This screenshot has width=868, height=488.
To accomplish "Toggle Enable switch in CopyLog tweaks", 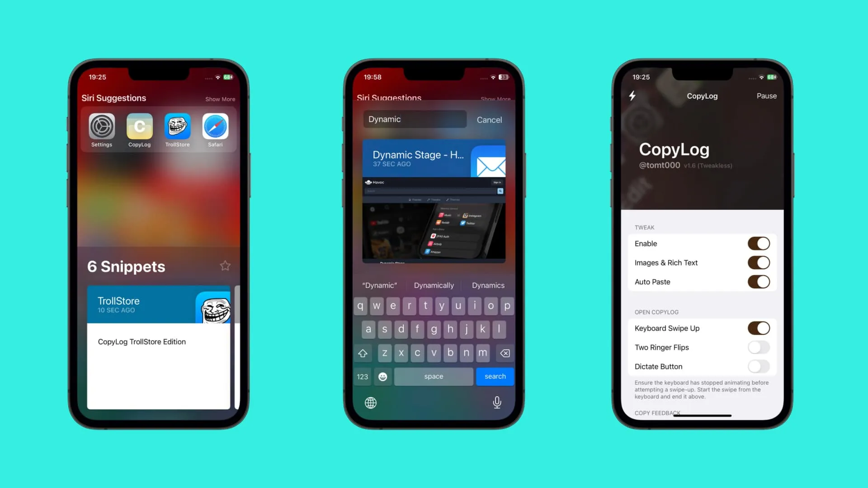I will (759, 243).
